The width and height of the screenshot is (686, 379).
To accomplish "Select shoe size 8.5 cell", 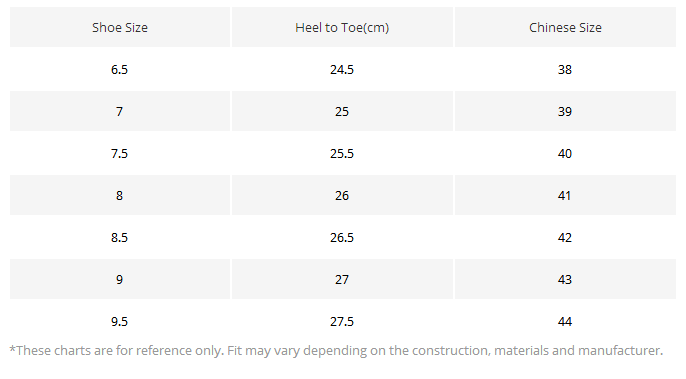I will tap(120, 237).
